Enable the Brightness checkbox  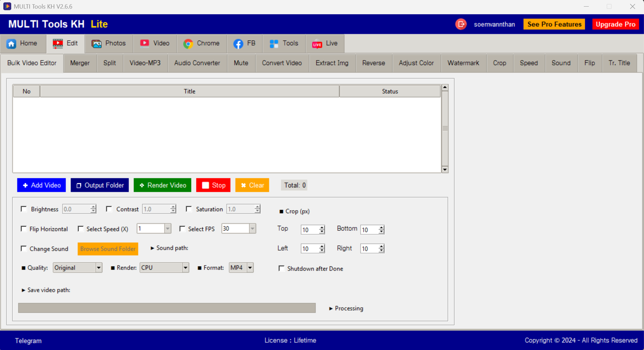24,209
